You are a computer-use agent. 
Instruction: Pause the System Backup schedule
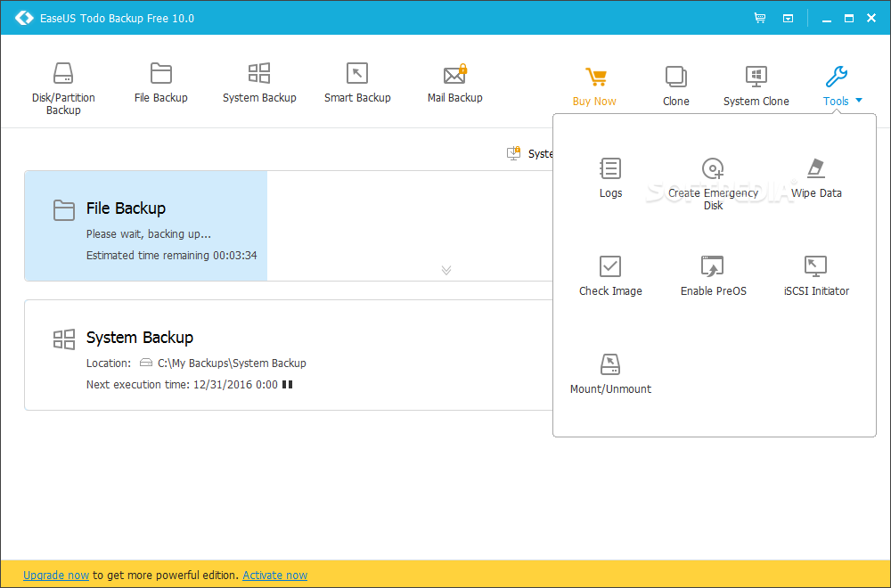point(288,385)
